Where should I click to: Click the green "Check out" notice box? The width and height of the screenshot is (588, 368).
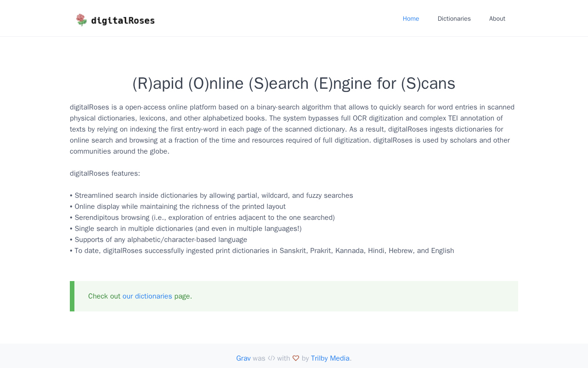[294, 296]
